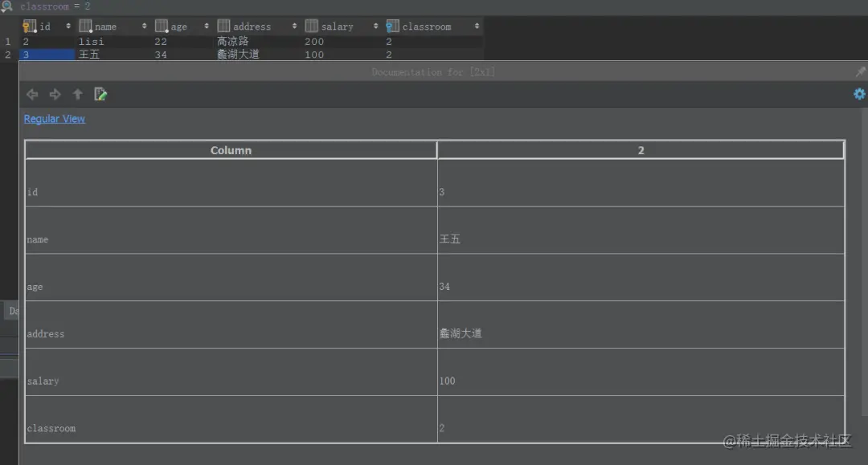Select row number 1 in the grid gutter

point(8,42)
